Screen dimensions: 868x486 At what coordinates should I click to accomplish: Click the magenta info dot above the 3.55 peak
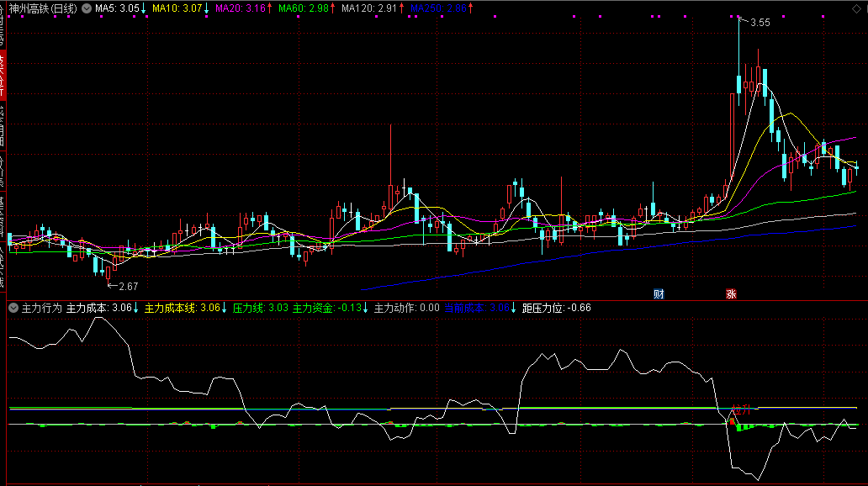[738, 17]
